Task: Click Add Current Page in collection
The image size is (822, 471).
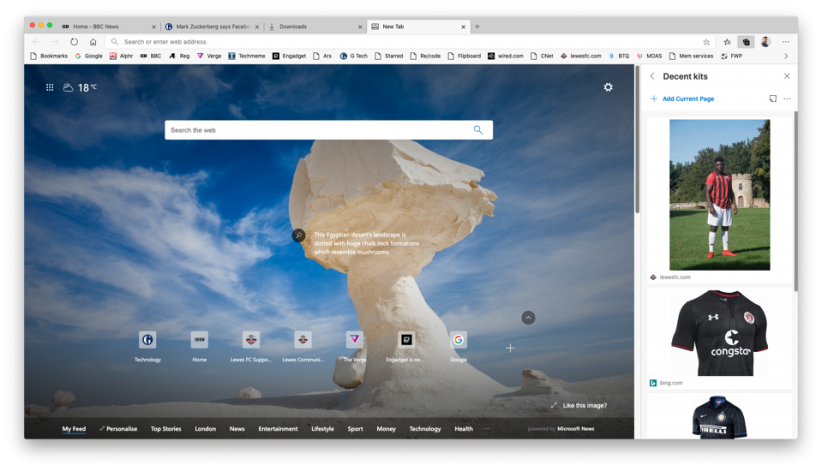Action: point(682,99)
